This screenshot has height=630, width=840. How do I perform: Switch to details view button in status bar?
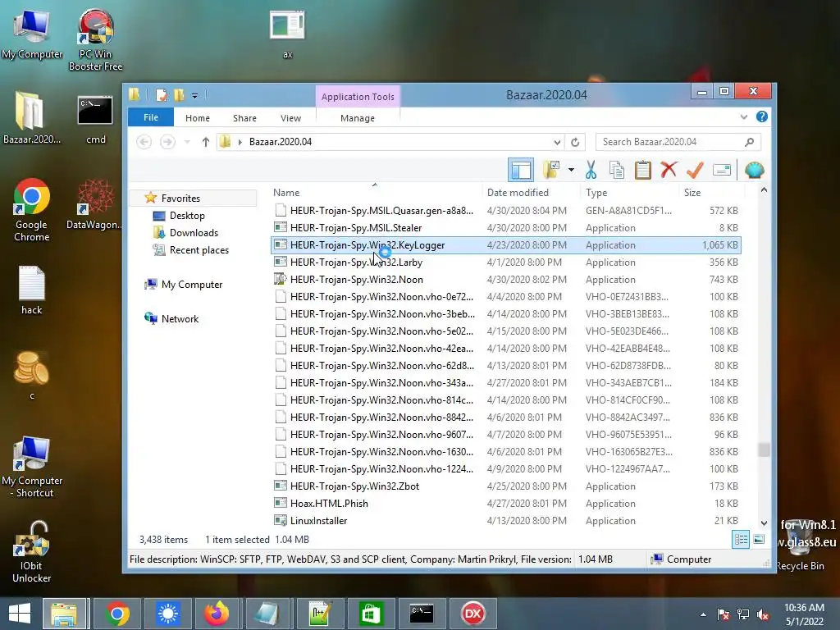(x=741, y=540)
